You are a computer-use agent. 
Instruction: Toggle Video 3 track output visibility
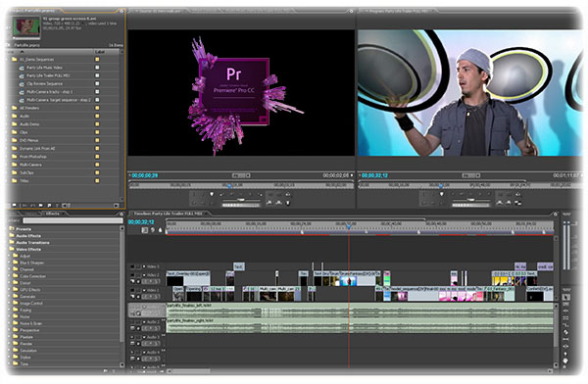pyautogui.click(x=132, y=266)
